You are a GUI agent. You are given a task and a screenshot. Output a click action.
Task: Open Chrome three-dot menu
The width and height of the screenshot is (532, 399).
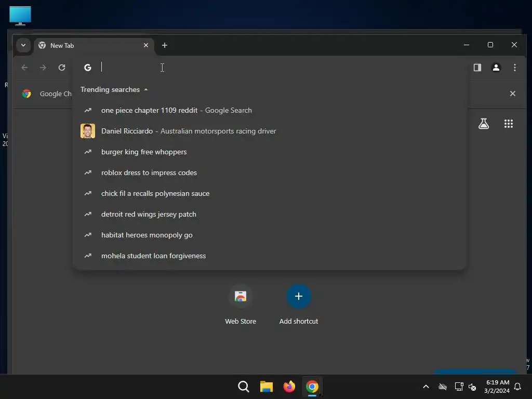[515, 68]
